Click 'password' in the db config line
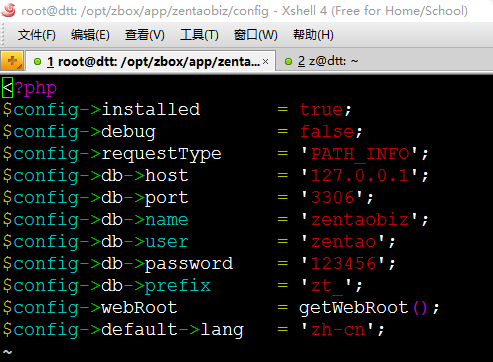The image size is (493, 362). (x=189, y=264)
